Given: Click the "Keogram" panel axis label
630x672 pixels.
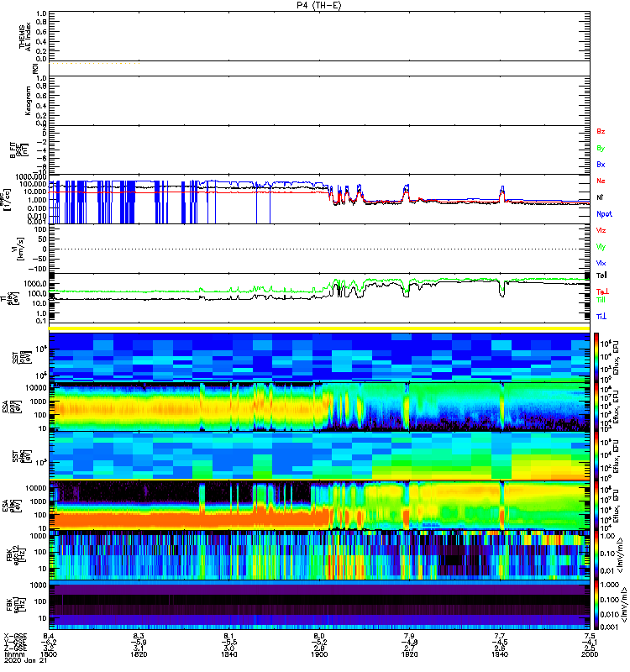Looking at the screenshot, I should tap(28, 100).
